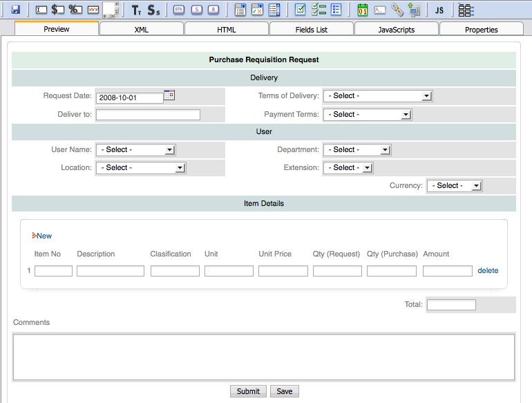Click the Clasification input in row 1
532x403 pixels.
coord(175,271)
